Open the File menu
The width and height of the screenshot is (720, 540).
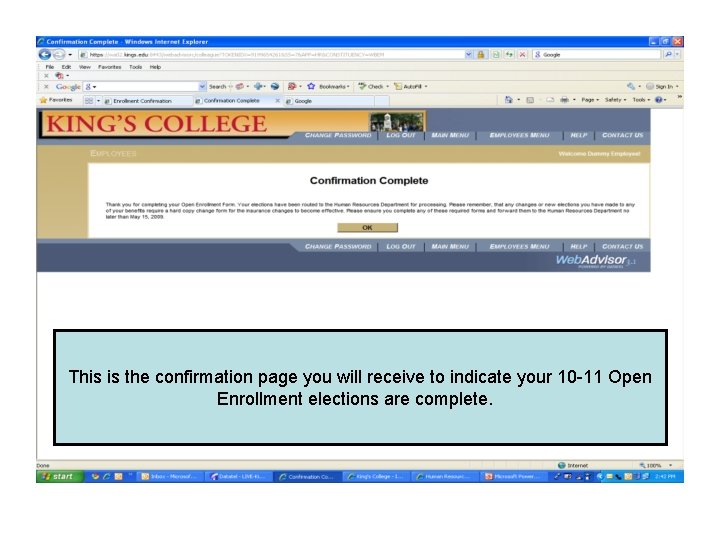coord(50,67)
